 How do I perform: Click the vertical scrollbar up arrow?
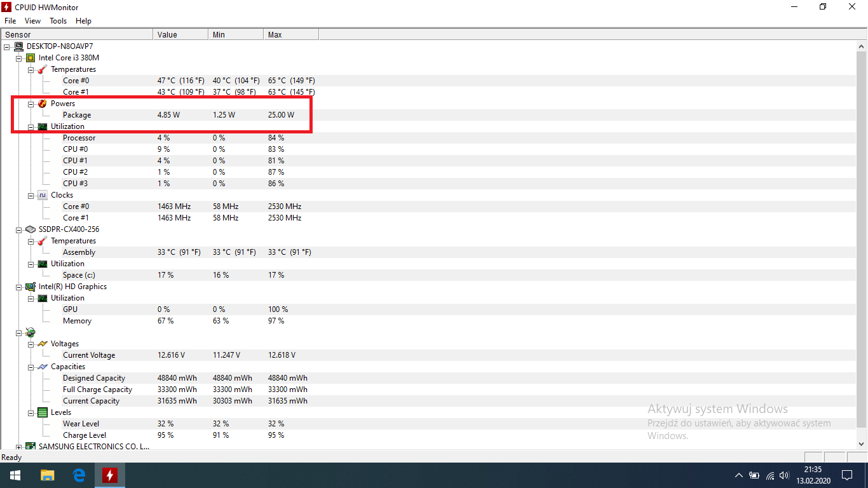point(862,46)
